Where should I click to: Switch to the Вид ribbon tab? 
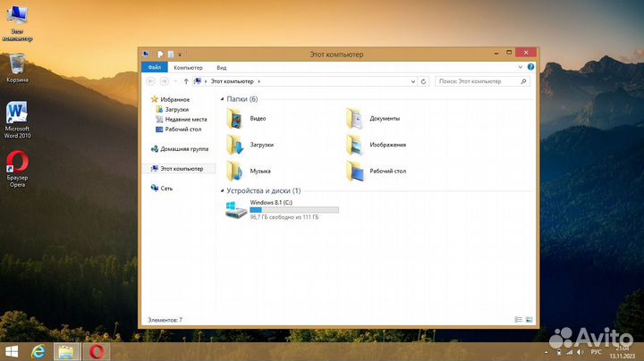pos(221,67)
